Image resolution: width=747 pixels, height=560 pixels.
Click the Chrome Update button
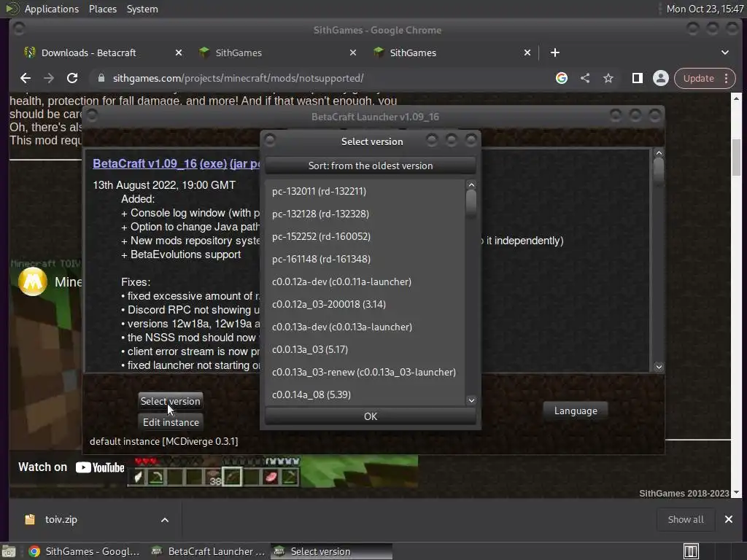[698, 78]
